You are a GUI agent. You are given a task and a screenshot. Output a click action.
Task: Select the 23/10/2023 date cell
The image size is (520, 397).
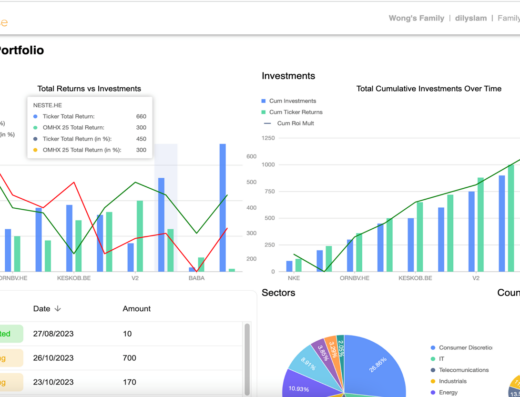53,382
